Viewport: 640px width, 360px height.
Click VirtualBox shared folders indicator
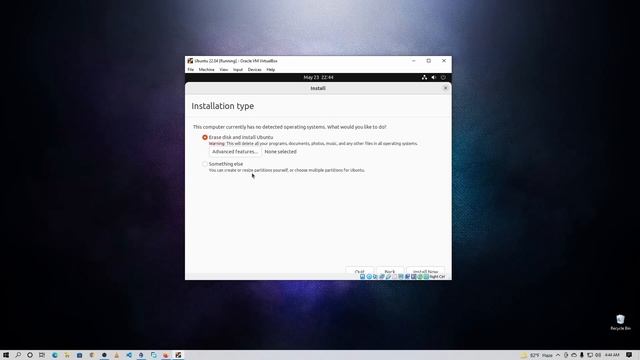pyautogui.click(x=394, y=277)
